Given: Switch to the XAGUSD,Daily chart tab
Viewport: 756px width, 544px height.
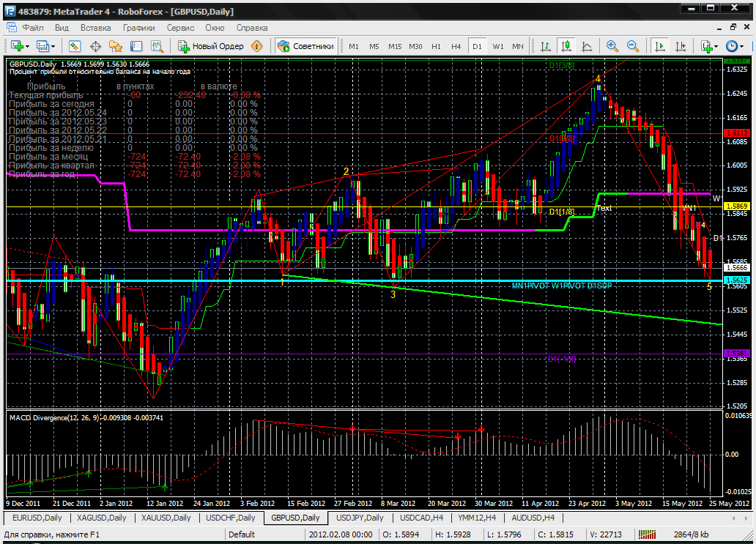Looking at the screenshot, I should pyautogui.click(x=101, y=518).
